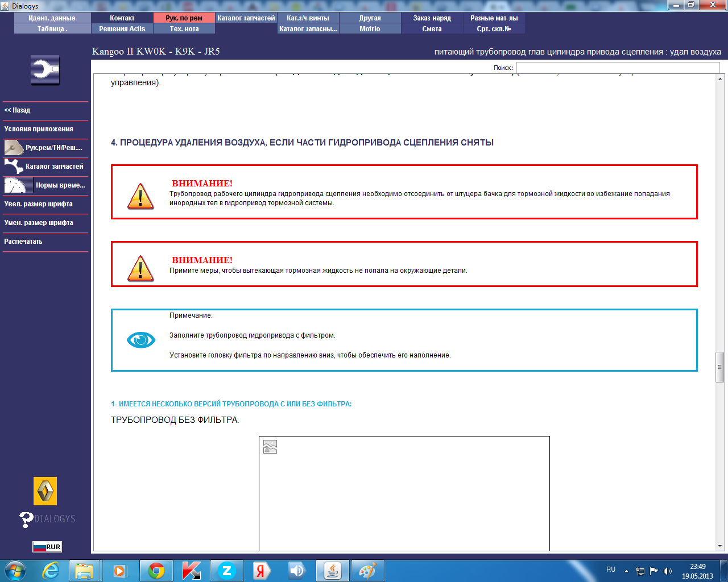
Task: Click the blue Z taskbar icon
Action: tap(226, 571)
